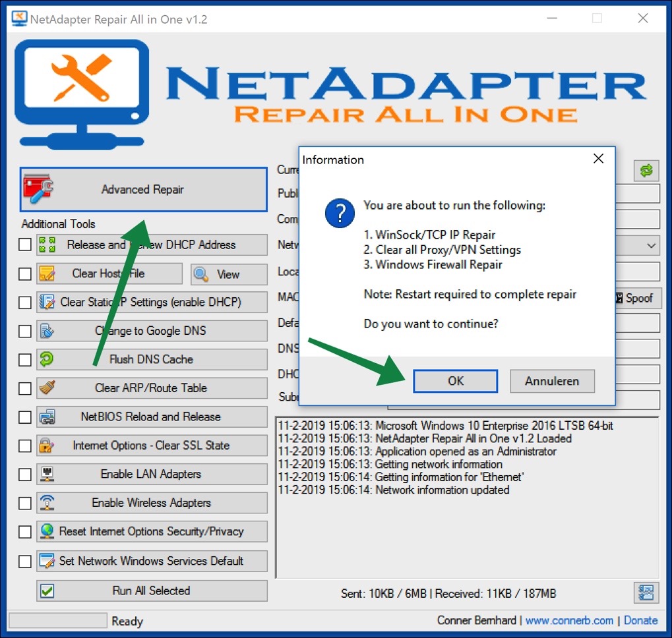Image resolution: width=672 pixels, height=638 pixels.
Task: Tick the Change to Google DNS checkbox
Action: pyautogui.click(x=25, y=331)
